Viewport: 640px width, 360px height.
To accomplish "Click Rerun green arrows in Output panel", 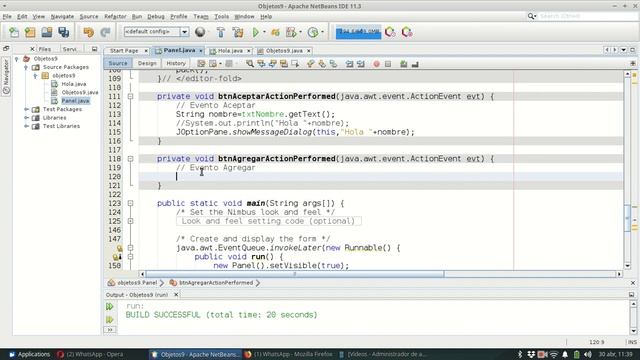I will tap(109, 307).
